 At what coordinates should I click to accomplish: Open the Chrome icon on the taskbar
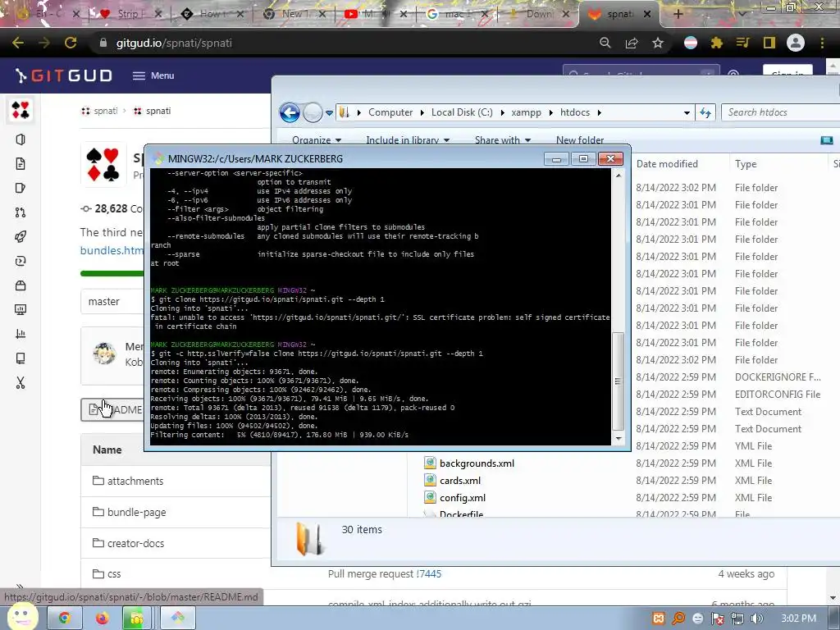(x=64, y=619)
